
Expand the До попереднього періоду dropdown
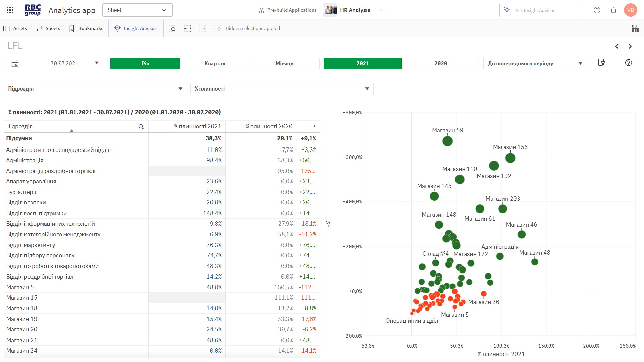(x=535, y=63)
